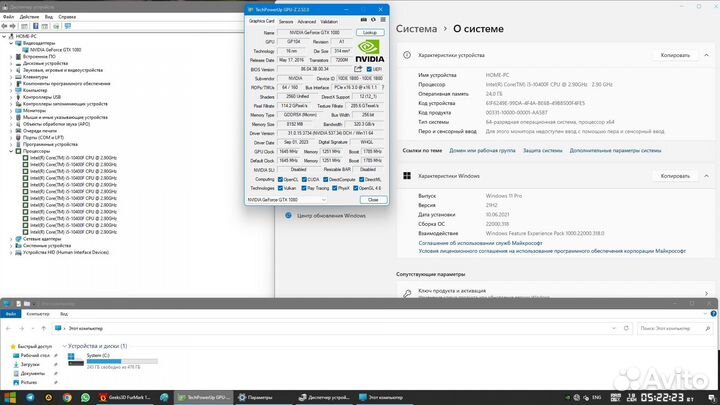Click NVIDIA logo in GPU-Z
The width and height of the screenshot is (720, 405).
pos(370,51)
